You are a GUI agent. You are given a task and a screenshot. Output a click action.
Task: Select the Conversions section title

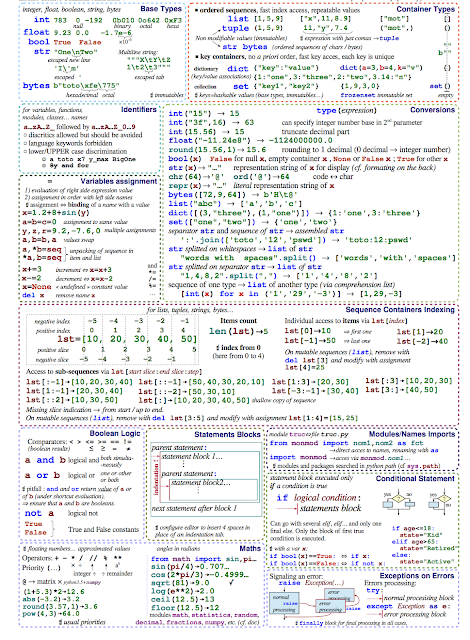click(x=432, y=110)
